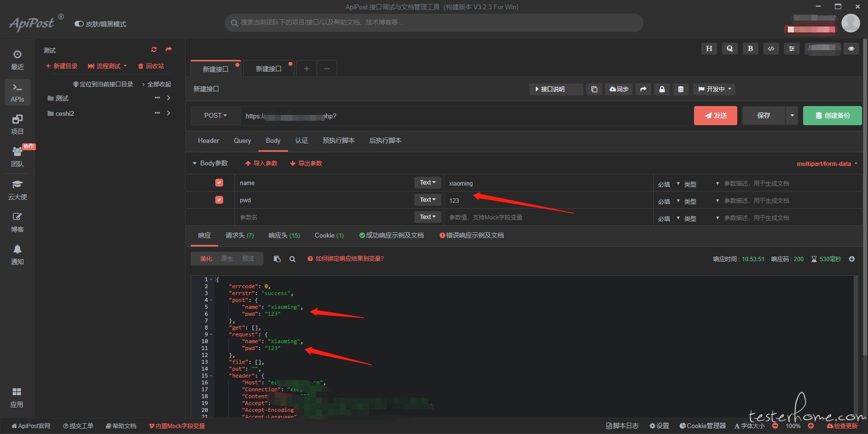868x434 pixels.
Task: Open the APIs sidebar section
Action: [x=17, y=92]
